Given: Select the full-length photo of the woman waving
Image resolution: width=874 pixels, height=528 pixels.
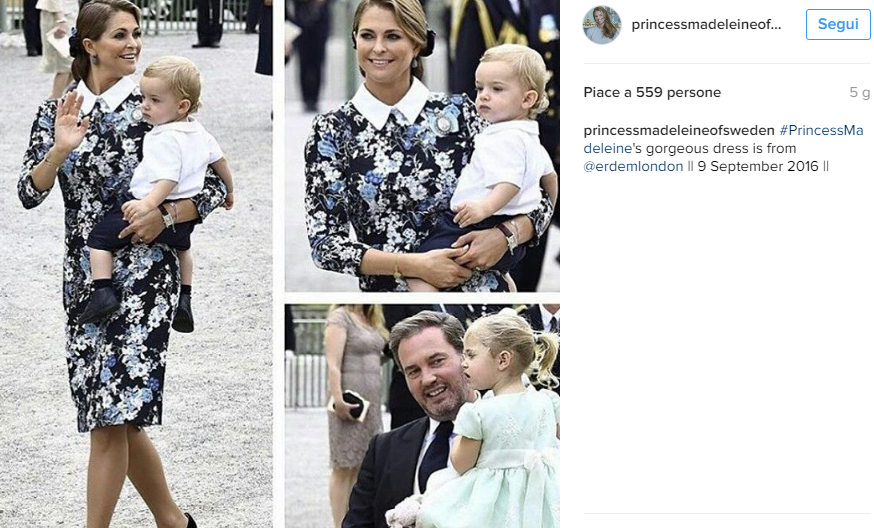Looking at the screenshot, I should tap(137, 264).
